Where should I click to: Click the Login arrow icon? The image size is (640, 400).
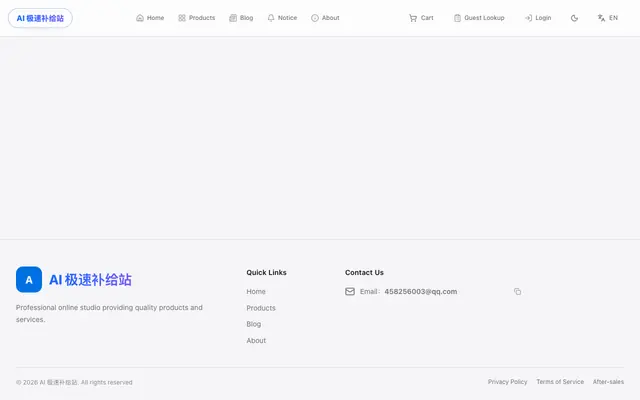coord(528,18)
